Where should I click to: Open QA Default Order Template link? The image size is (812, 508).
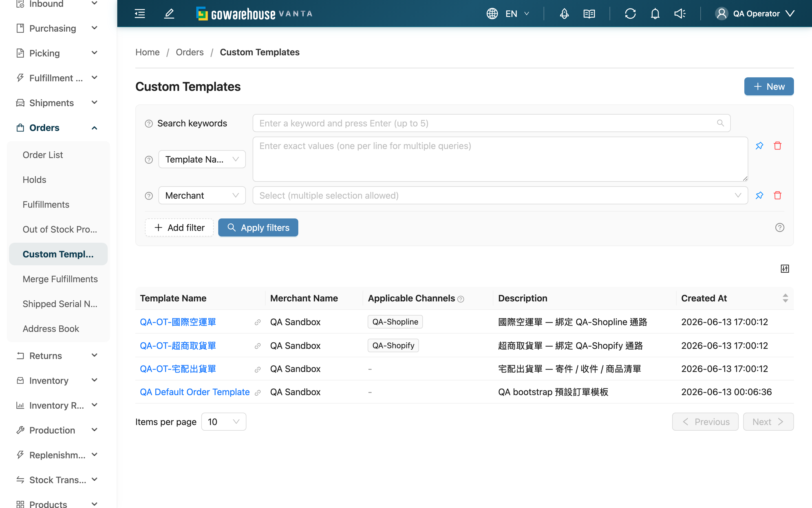tap(195, 392)
